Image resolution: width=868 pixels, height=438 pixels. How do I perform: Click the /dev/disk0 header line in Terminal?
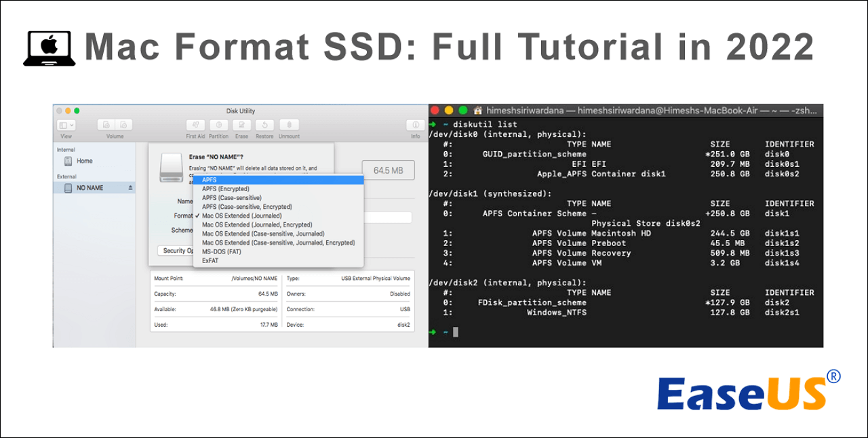[x=508, y=134]
